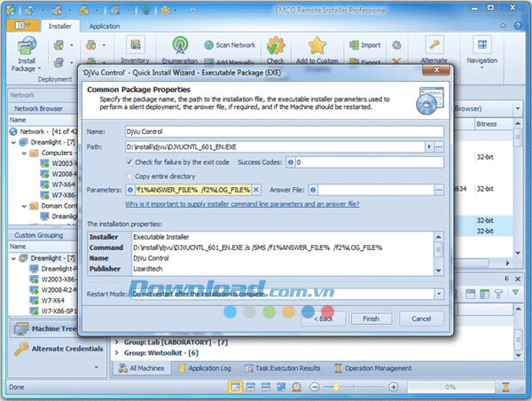This screenshot has height=401, width=532.
Task: Open the Restart Mode dropdown
Action: click(x=439, y=294)
